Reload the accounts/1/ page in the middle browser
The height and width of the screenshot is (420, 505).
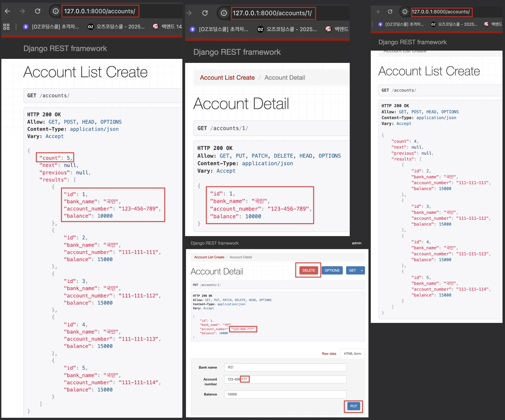click(205, 13)
